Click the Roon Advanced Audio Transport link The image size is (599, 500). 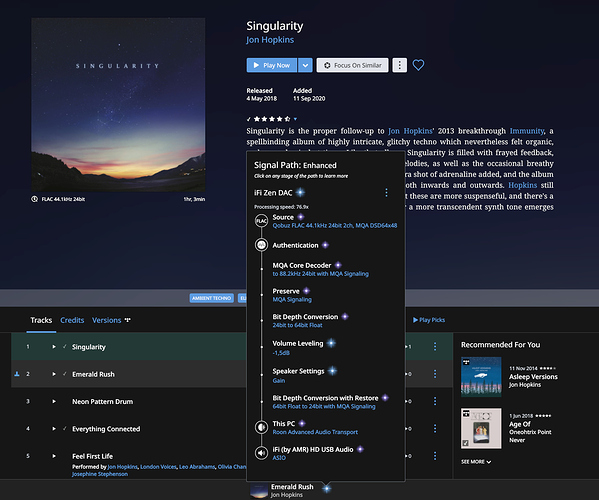(315, 432)
